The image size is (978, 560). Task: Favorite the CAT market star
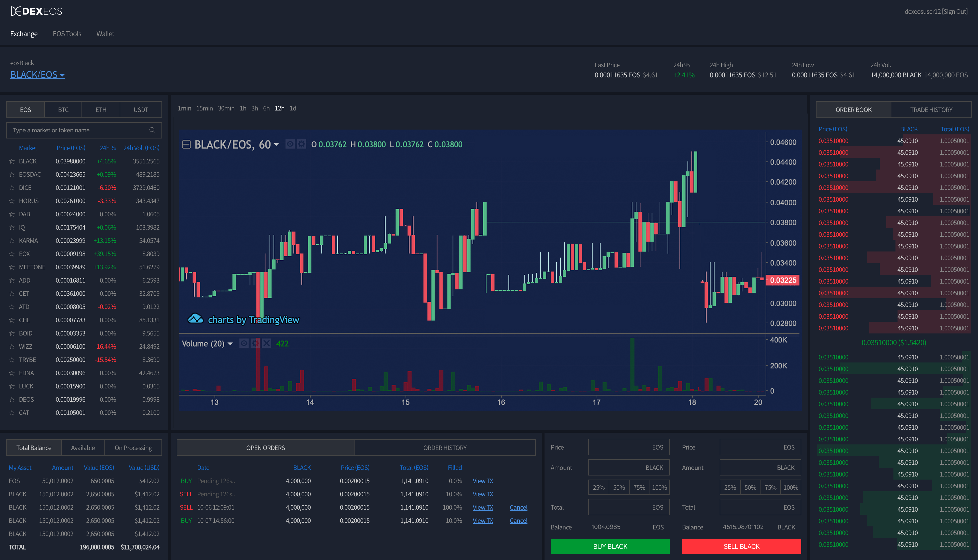coord(12,413)
